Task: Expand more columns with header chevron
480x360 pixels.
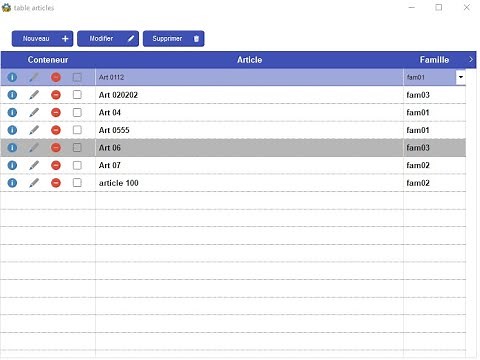Action: pyautogui.click(x=471, y=60)
